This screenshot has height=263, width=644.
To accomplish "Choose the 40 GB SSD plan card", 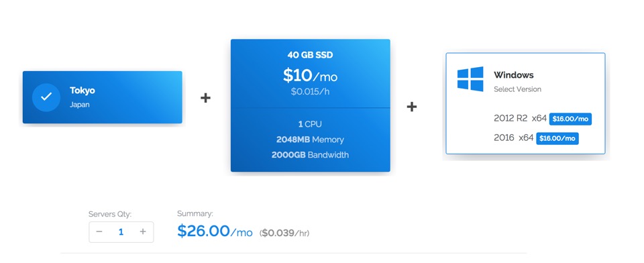I will coord(310,105).
